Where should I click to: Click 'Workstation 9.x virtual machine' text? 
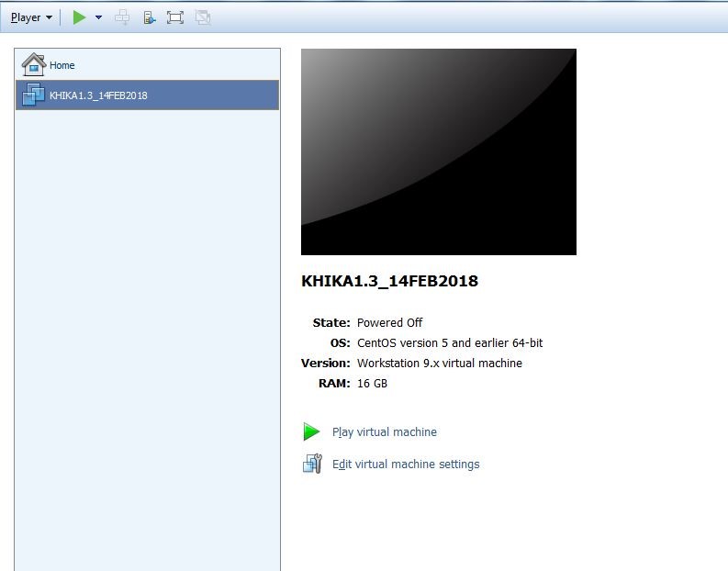(440, 363)
